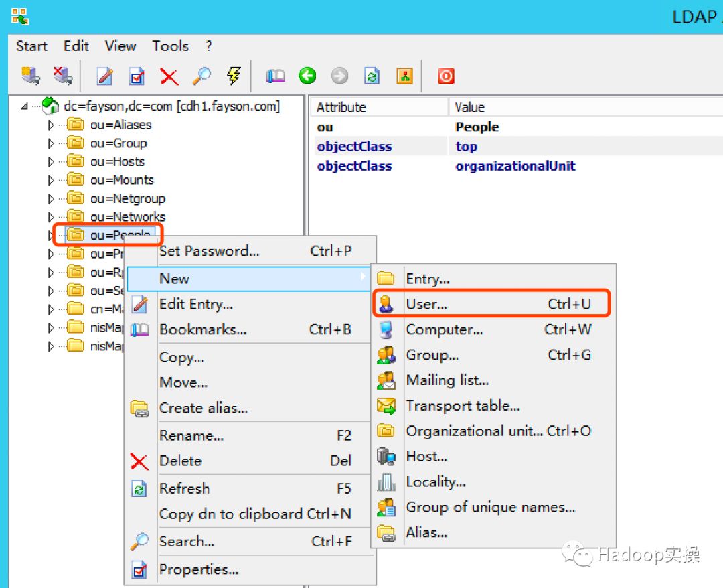Image resolution: width=723 pixels, height=588 pixels.
Task: Click the Mailing list envelope icon
Action: pos(386,380)
